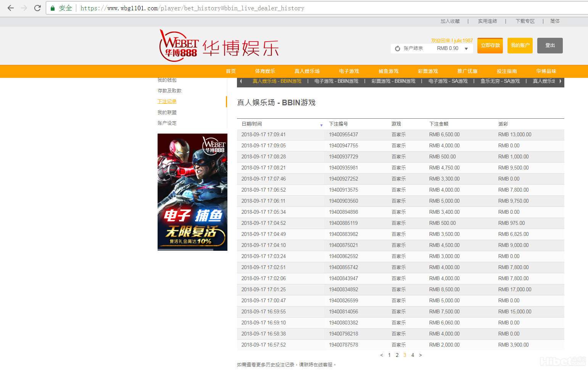
Task: Click the browser back arrow
Action: 11,8
